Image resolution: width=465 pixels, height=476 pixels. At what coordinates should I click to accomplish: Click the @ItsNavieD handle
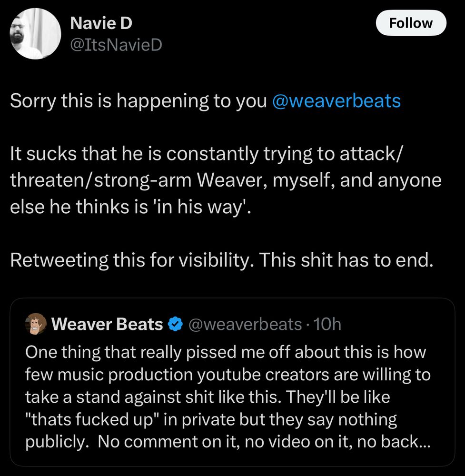click(116, 45)
